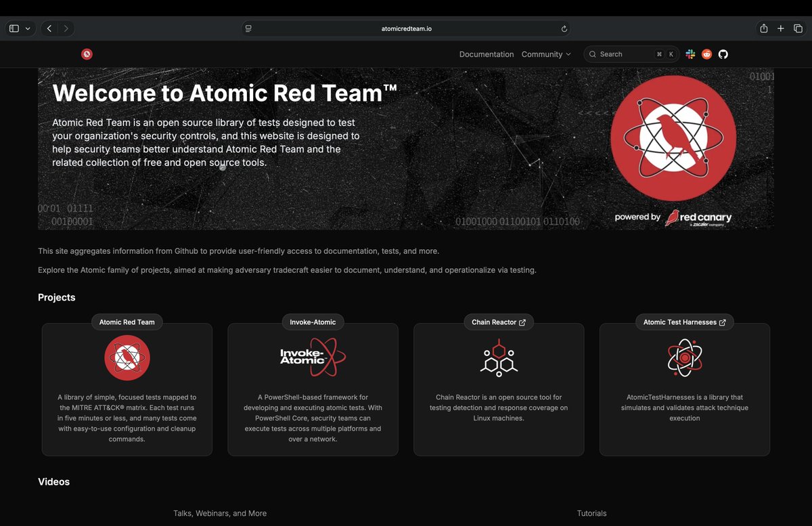Click the 'This site aggregates information' sentence
Image resolution: width=812 pixels, height=526 pixels.
[x=239, y=251]
